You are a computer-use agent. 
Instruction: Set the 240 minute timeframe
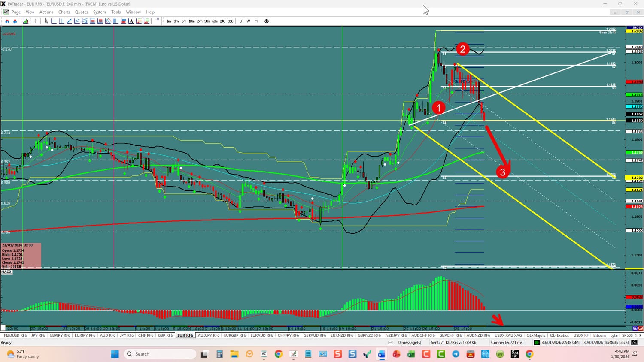pyautogui.click(x=223, y=21)
